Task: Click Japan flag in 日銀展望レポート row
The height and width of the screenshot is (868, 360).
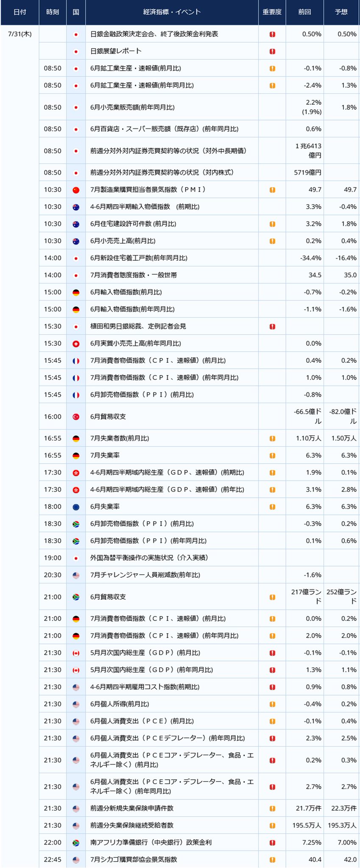Action: 76,51
